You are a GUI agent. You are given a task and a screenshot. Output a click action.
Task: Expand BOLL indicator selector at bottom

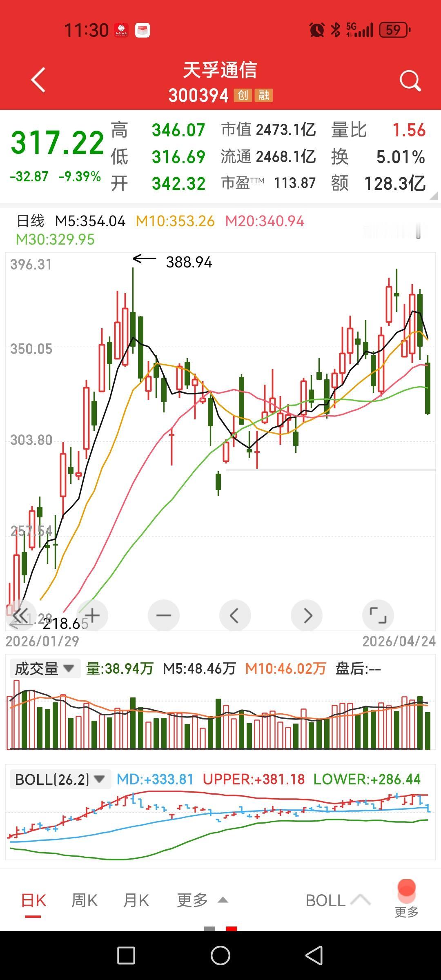(338, 900)
